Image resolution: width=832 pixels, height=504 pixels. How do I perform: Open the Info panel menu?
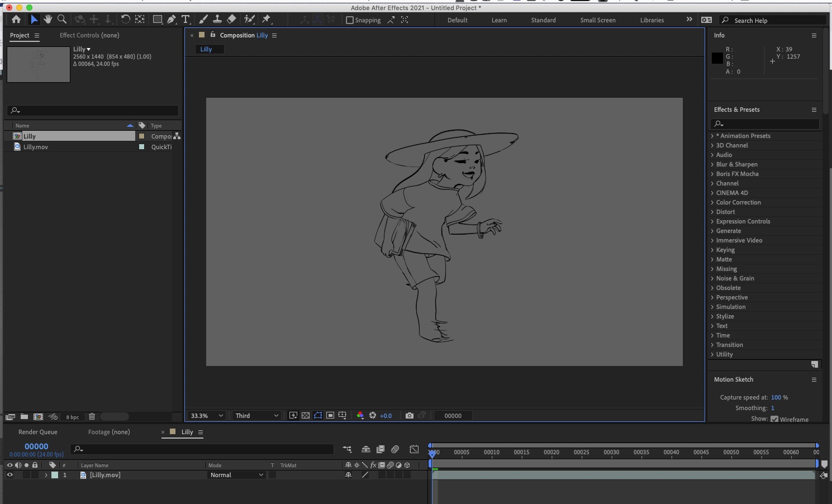click(x=814, y=35)
